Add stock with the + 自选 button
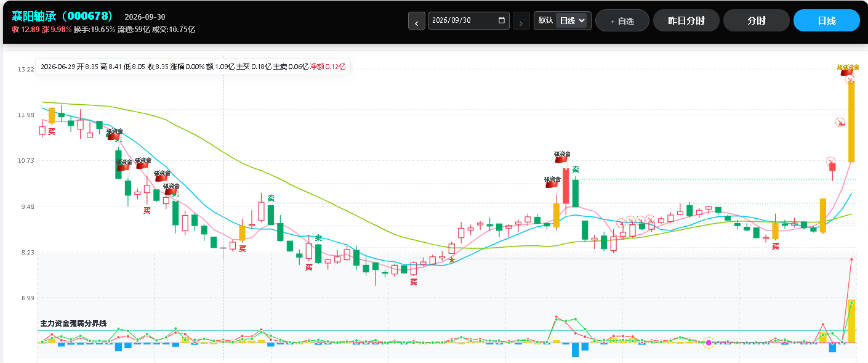868x363 pixels. (622, 20)
